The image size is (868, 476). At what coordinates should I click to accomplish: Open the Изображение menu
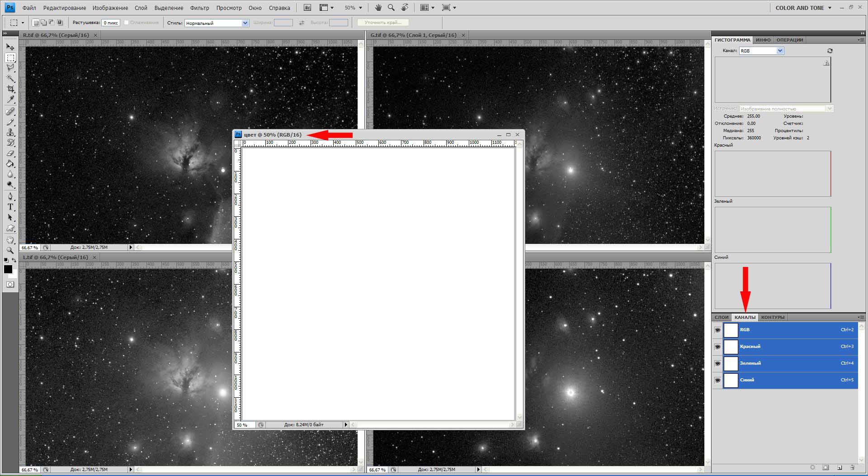(110, 8)
